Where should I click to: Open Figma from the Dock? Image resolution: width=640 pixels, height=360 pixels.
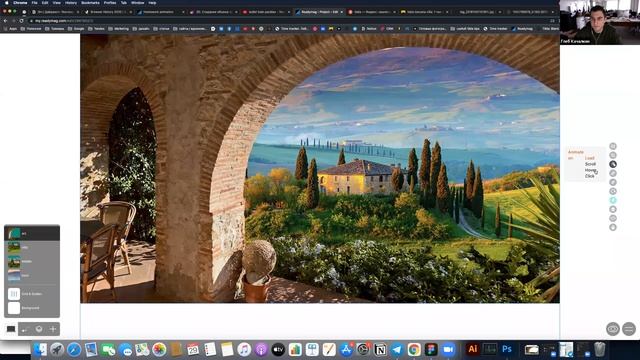[431, 350]
